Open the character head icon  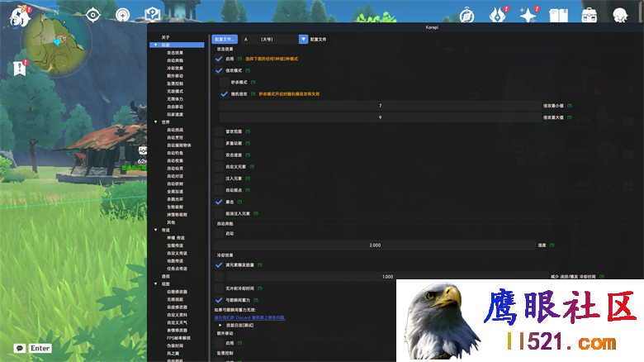pos(620,16)
